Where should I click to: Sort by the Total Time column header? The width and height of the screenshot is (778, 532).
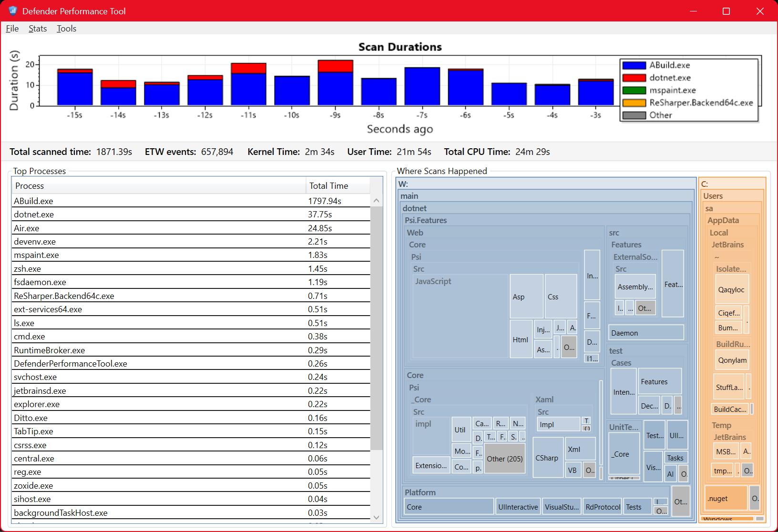coord(338,186)
